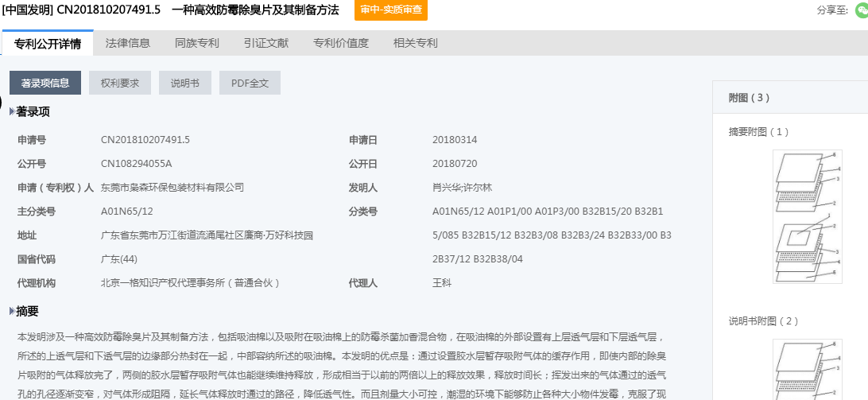Open the PDF全文 document
This screenshot has height=400, width=868.
click(x=250, y=83)
